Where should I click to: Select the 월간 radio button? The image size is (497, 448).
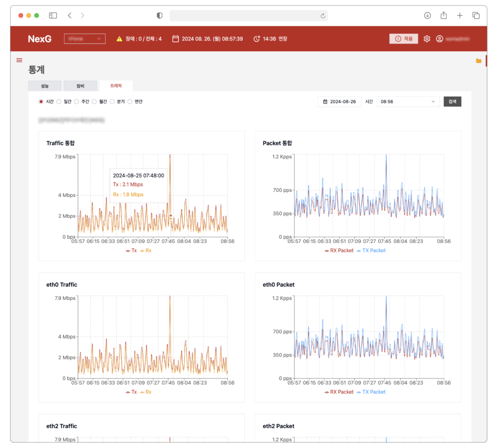[94, 102]
